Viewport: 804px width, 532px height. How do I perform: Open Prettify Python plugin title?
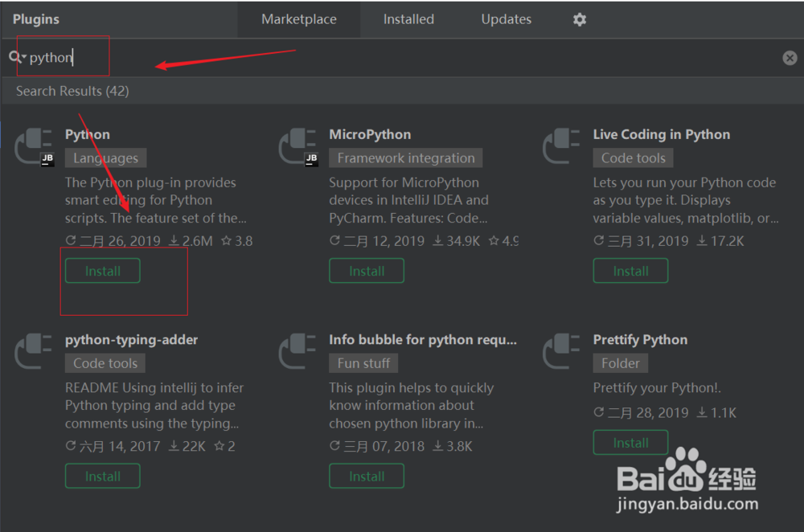coord(641,340)
